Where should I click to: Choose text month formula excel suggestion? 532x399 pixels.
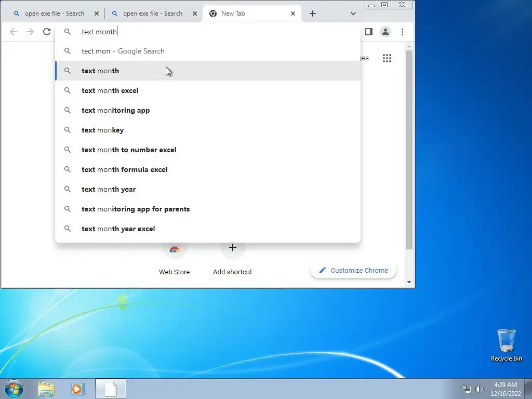208,169
